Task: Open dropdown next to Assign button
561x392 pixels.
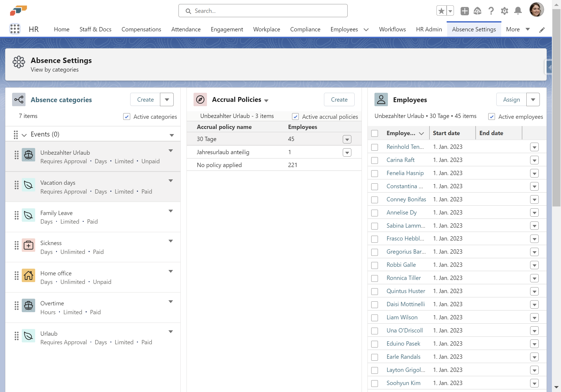Action: (533, 100)
